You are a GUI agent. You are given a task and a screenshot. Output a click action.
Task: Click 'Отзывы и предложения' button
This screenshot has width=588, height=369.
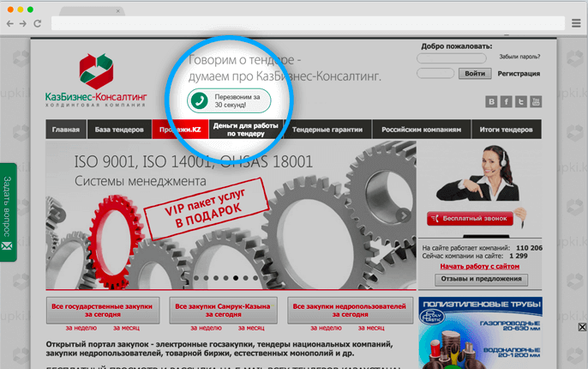click(x=481, y=279)
